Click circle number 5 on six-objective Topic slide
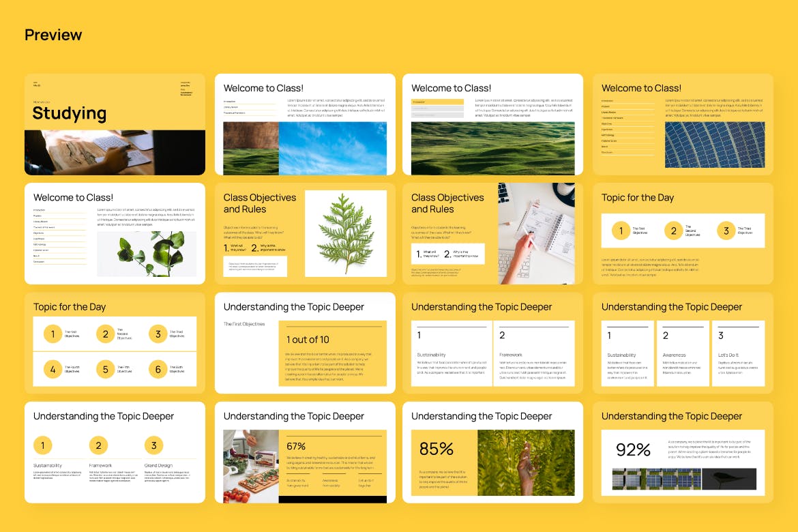The width and height of the screenshot is (798, 532). pyautogui.click(x=106, y=370)
